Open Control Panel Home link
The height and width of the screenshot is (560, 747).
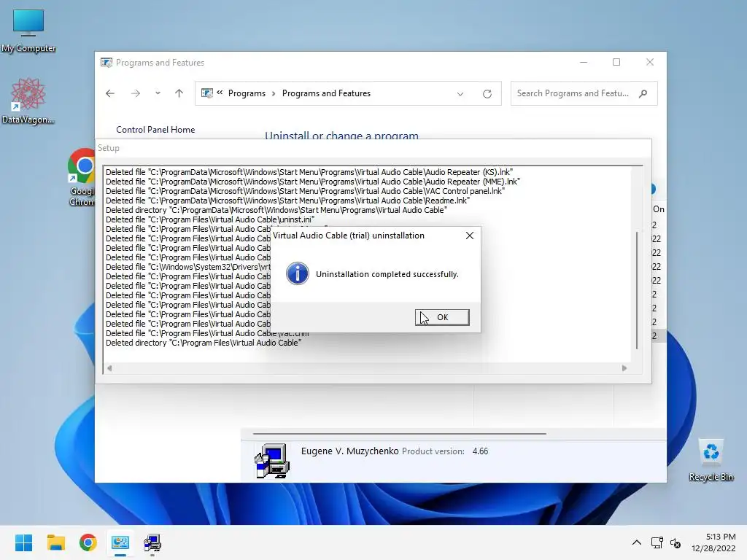pos(155,130)
